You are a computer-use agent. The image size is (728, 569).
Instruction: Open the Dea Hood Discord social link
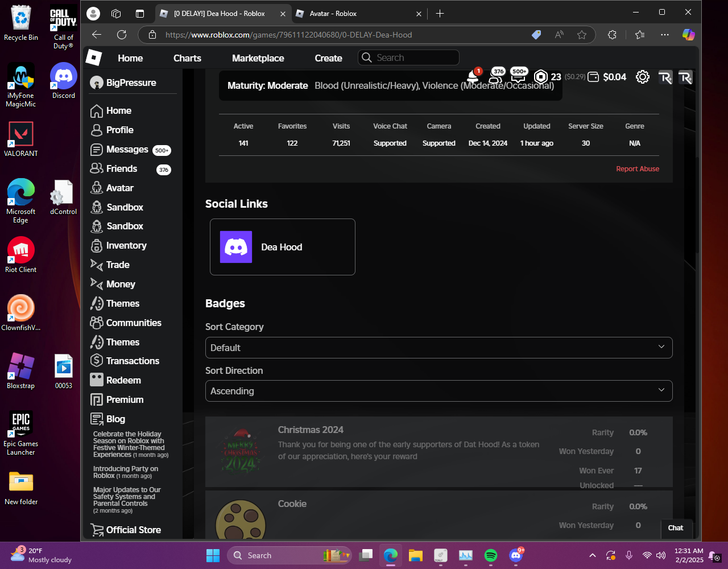pyautogui.click(x=283, y=247)
